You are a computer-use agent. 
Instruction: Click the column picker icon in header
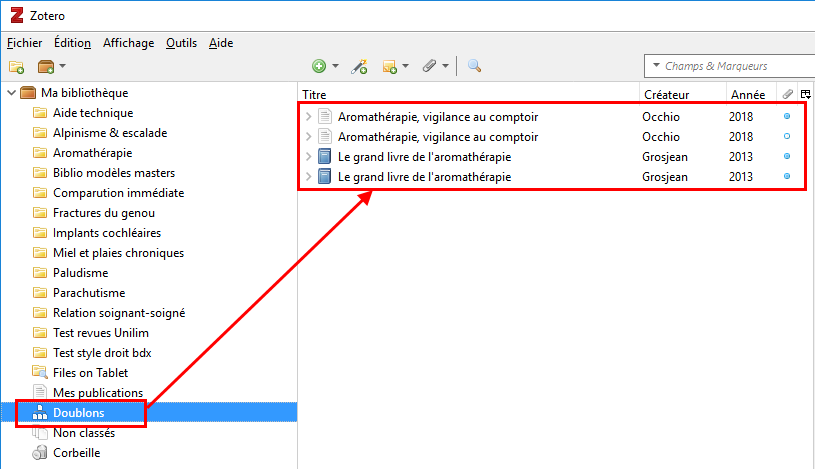(x=805, y=94)
